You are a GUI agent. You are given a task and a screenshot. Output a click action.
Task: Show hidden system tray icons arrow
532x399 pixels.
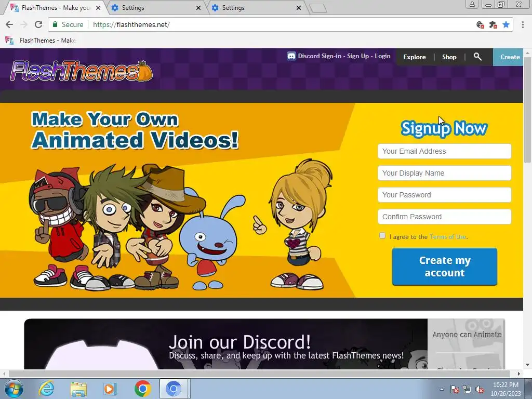click(x=442, y=390)
